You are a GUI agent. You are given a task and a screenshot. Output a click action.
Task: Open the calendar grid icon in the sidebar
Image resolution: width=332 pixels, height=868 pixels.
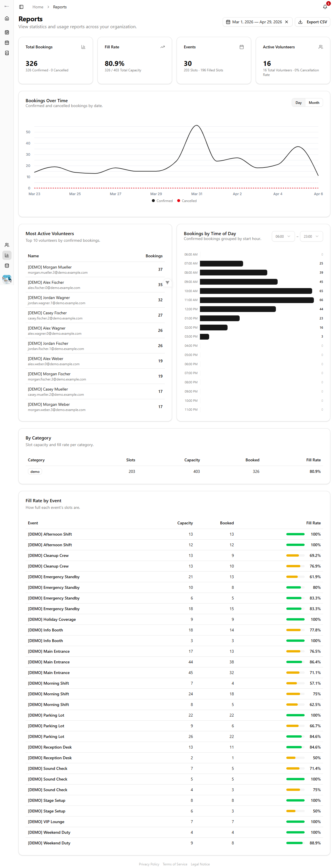7,43
